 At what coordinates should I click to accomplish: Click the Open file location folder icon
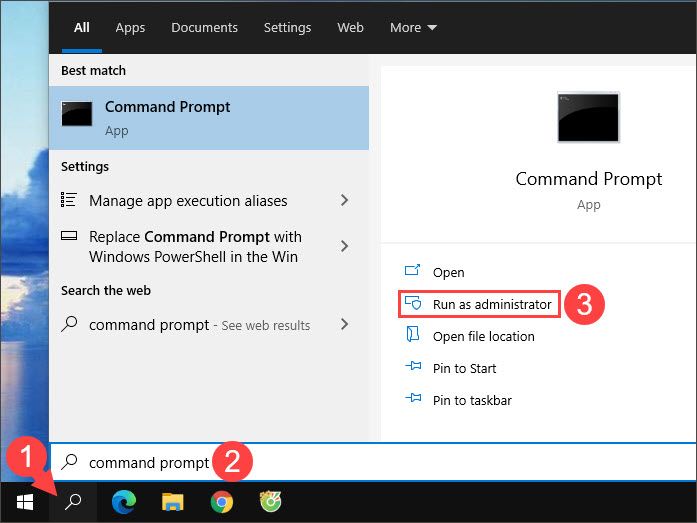413,334
